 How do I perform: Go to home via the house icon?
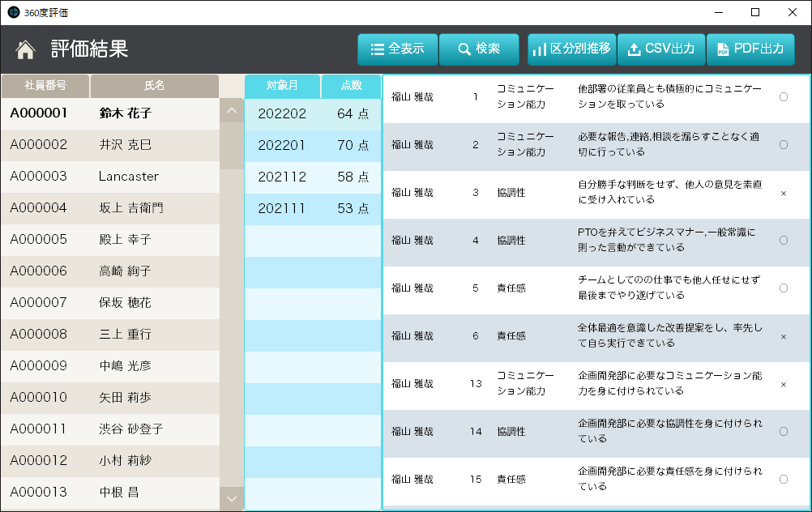tap(25, 49)
